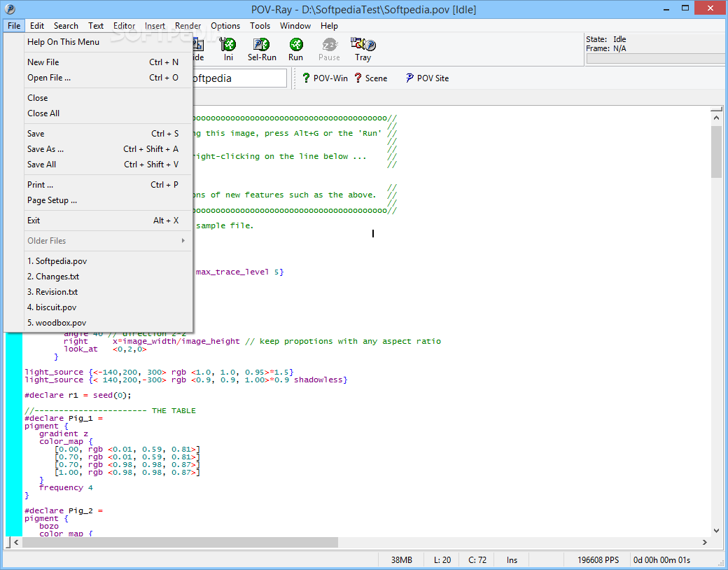This screenshot has height=570, width=728.
Task: Open the Window menu
Action: (295, 25)
